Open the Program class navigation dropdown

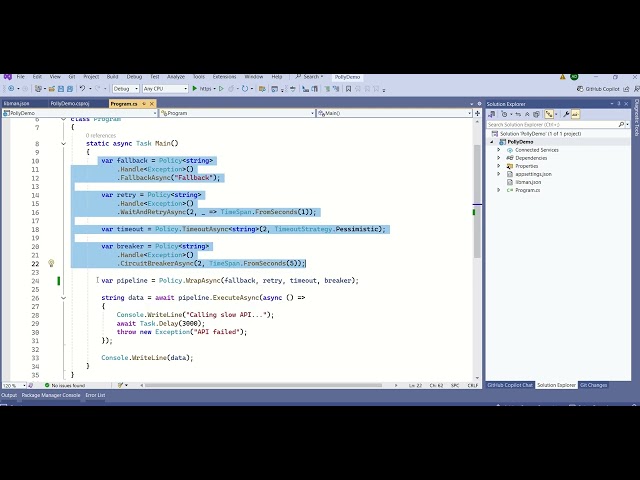click(x=238, y=113)
